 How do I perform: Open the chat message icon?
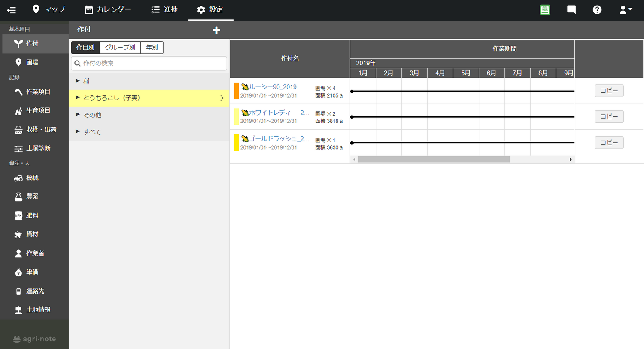[x=571, y=10]
